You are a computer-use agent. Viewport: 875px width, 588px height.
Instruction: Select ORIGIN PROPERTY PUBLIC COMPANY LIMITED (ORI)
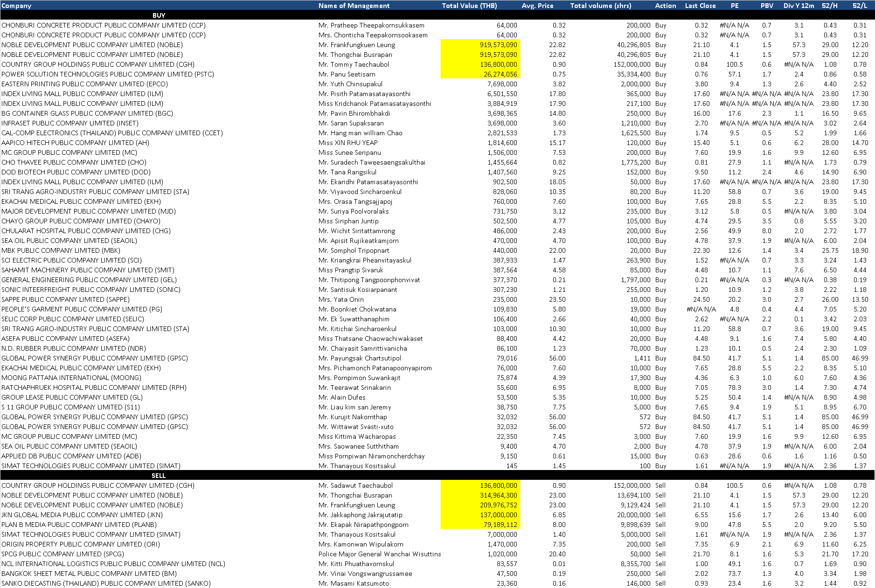pos(80,544)
